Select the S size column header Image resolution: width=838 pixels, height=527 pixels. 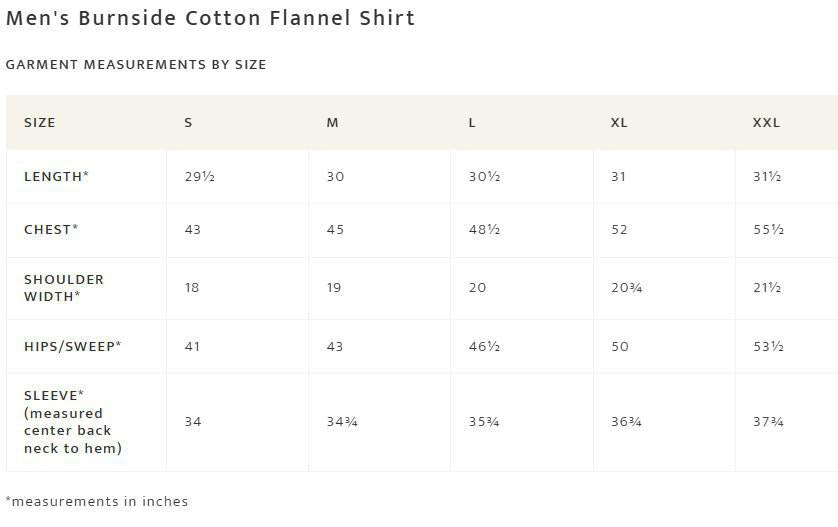pos(188,122)
